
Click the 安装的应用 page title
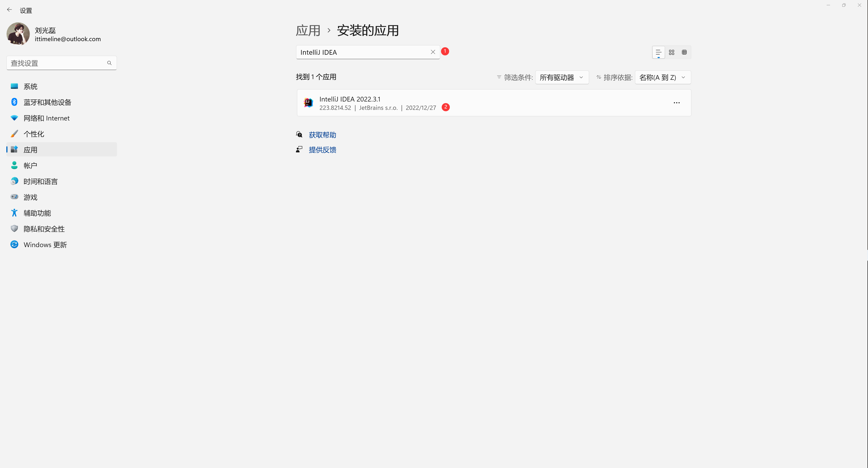pos(368,31)
